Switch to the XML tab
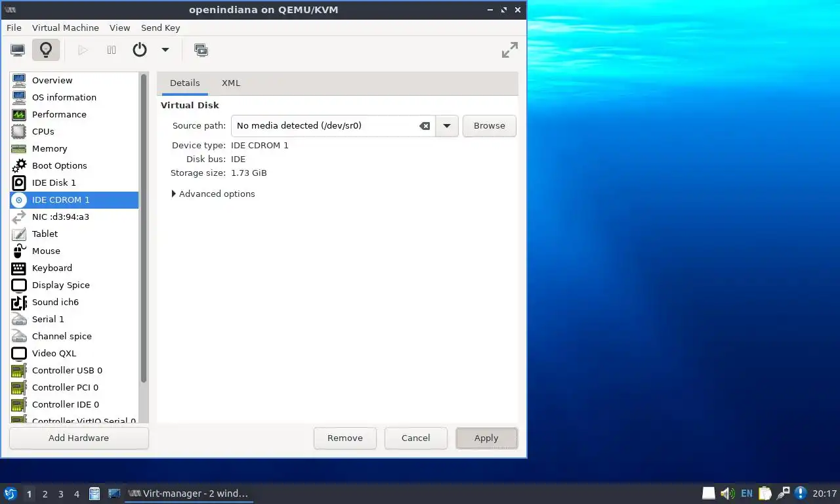This screenshot has height=504, width=840. (x=231, y=83)
